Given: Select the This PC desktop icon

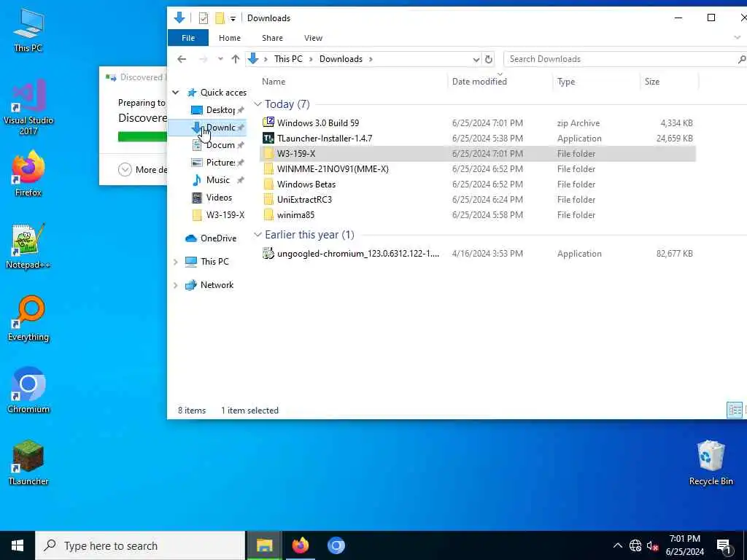Looking at the screenshot, I should (x=28, y=31).
